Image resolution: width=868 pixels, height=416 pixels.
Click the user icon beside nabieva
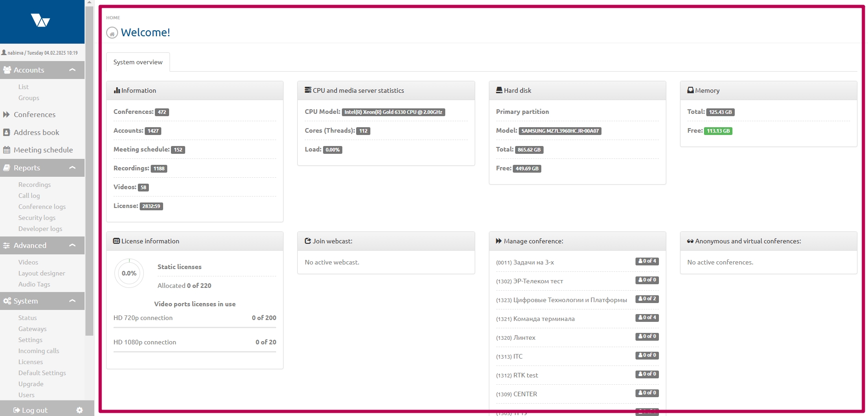pyautogui.click(x=4, y=53)
